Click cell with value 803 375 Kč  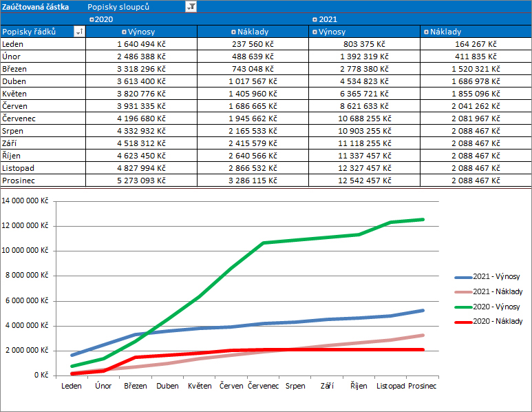(x=364, y=44)
